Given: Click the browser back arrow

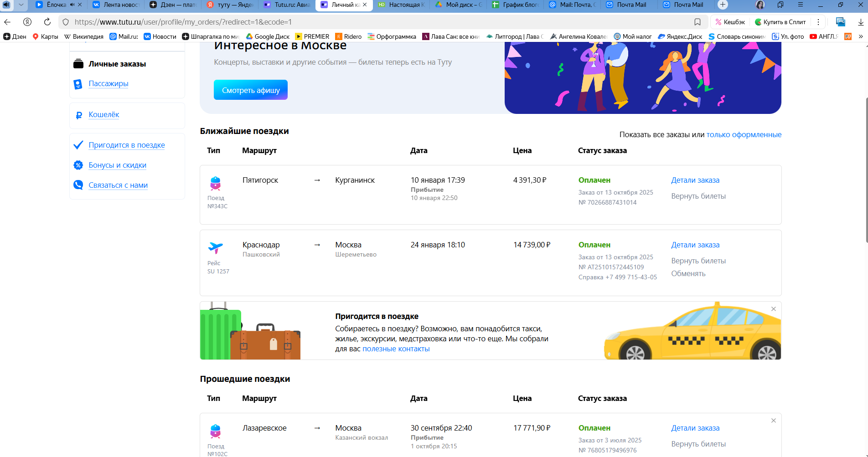Looking at the screenshot, I should pyautogui.click(x=7, y=22).
